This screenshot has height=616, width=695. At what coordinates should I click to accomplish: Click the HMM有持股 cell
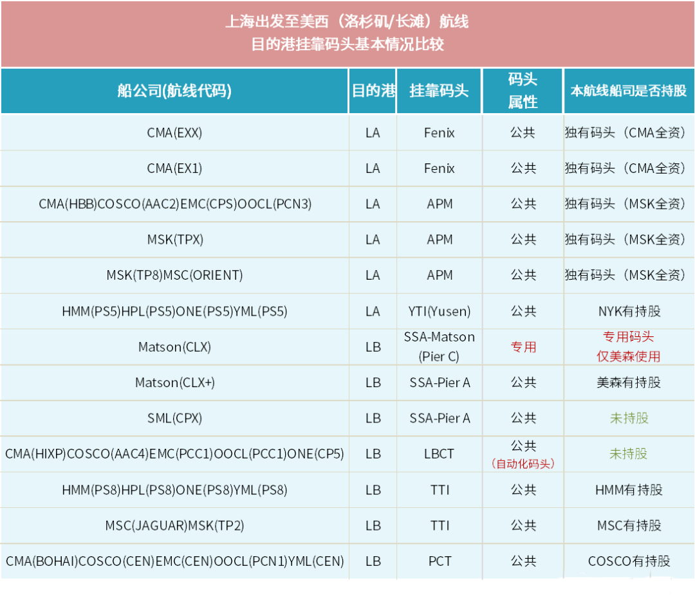[629, 490]
